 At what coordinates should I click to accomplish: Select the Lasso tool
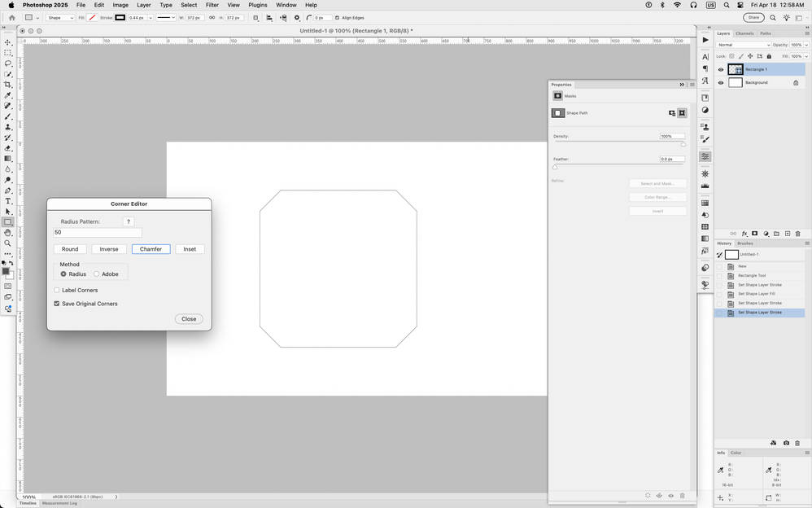click(x=8, y=63)
